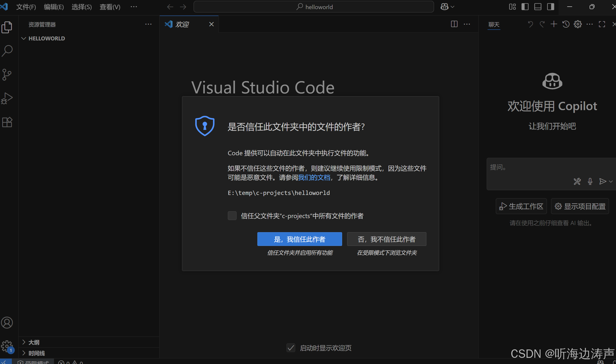
Task: Toggle the primary side bar icon
Action: (x=525, y=7)
